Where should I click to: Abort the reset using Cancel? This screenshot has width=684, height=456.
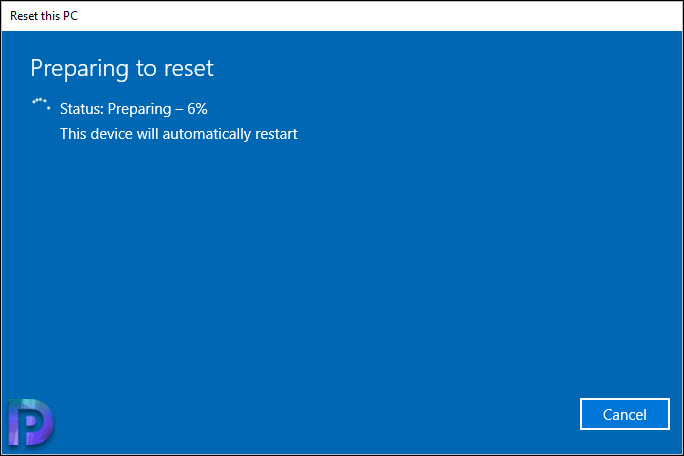(624, 414)
